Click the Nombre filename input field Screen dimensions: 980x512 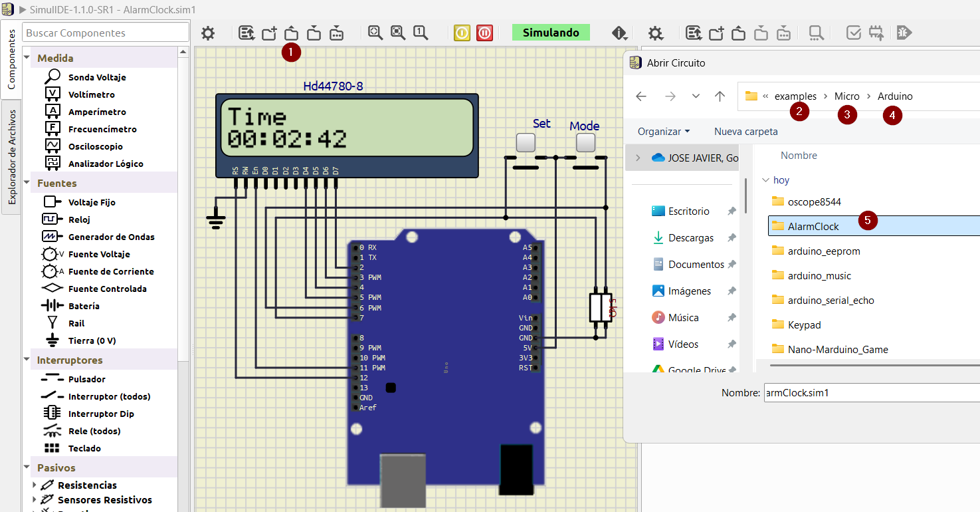coord(872,393)
